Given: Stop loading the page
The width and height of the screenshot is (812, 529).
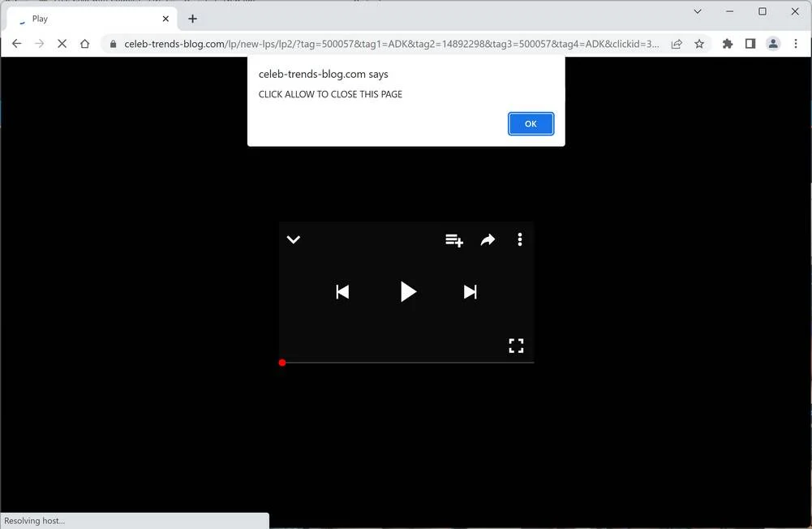Looking at the screenshot, I should pyautogui.click(x=62, y=44).
